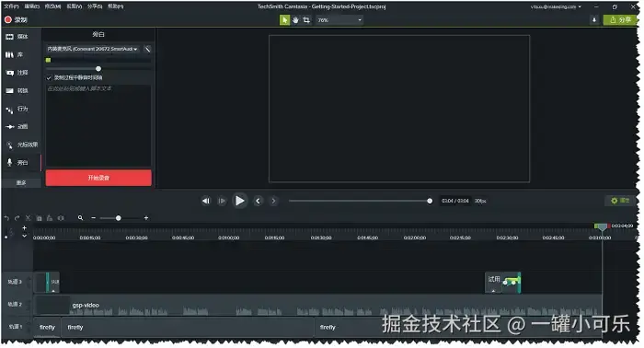This screenshot has width=644, height=348.
Task: Click the timeline magnifier zoom-fit icon
Action: (81, 218)
